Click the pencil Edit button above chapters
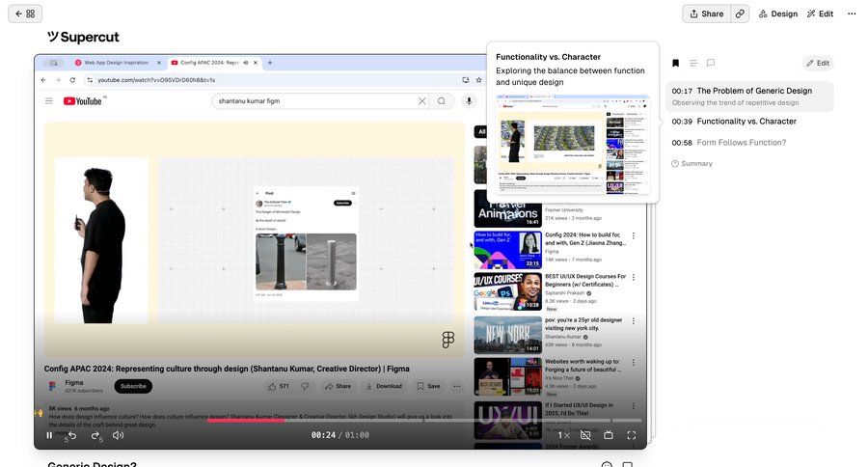Screen dimensions: 868x467 click(x=818, y=63)
